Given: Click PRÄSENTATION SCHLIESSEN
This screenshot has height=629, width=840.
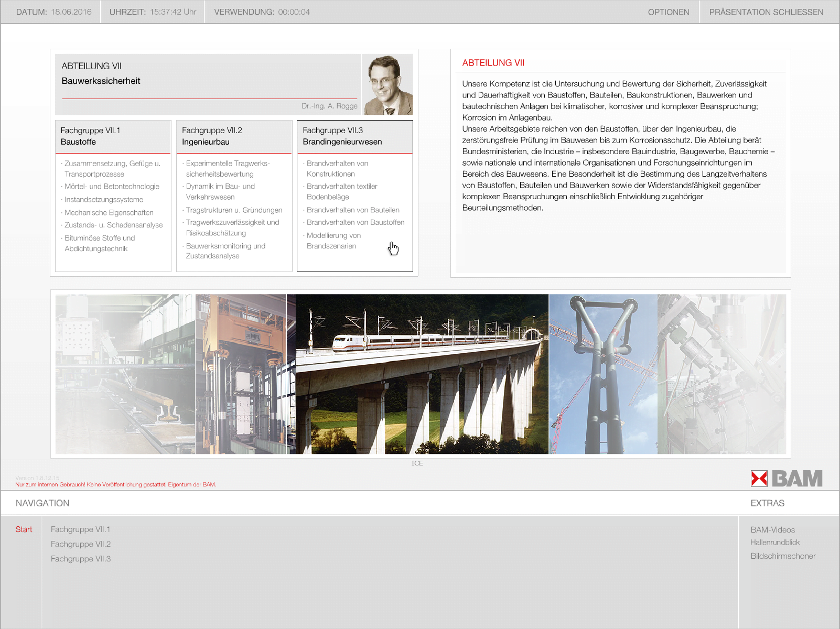Looking at the screenshot, I should [x=766, y=12].
